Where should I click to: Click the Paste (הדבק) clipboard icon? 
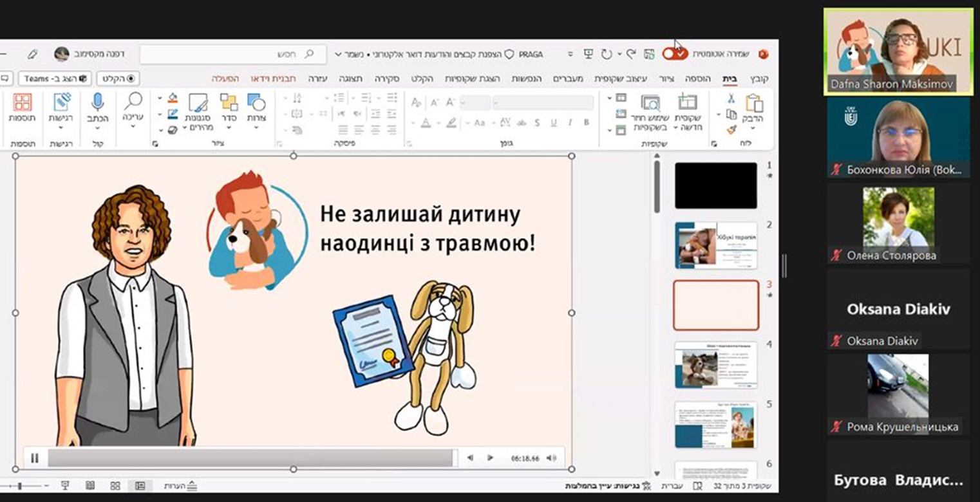click(x=754, y=103)
